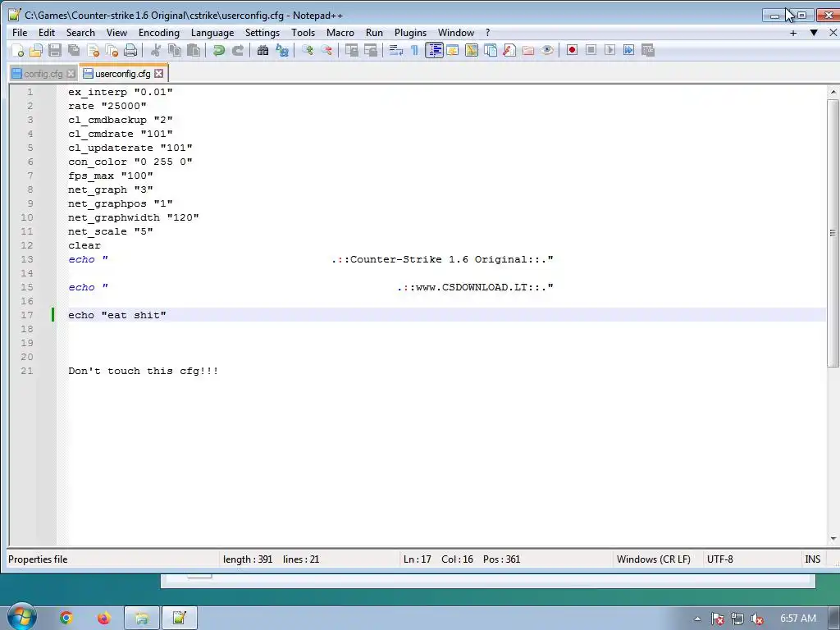
Task: Zoom in with magnifier plus icon
Action: point(308,50)
